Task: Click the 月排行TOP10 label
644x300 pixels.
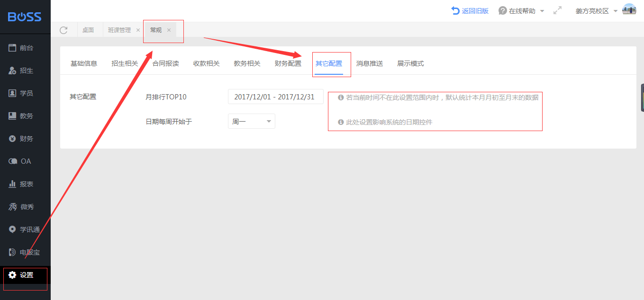Action: 166,97
